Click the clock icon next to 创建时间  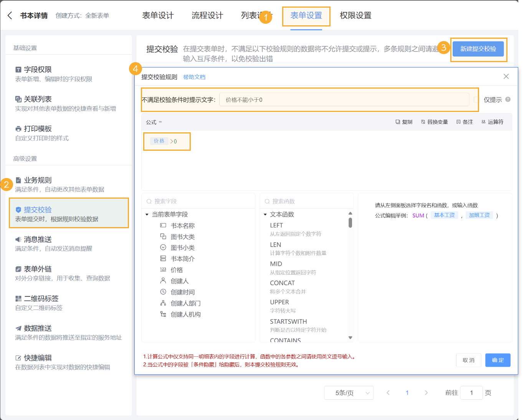click(x=163, y=292)
